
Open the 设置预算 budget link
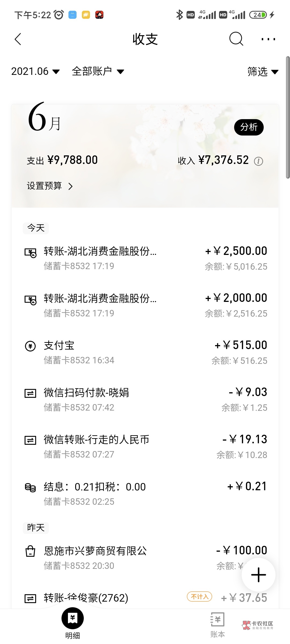point(50,186)
